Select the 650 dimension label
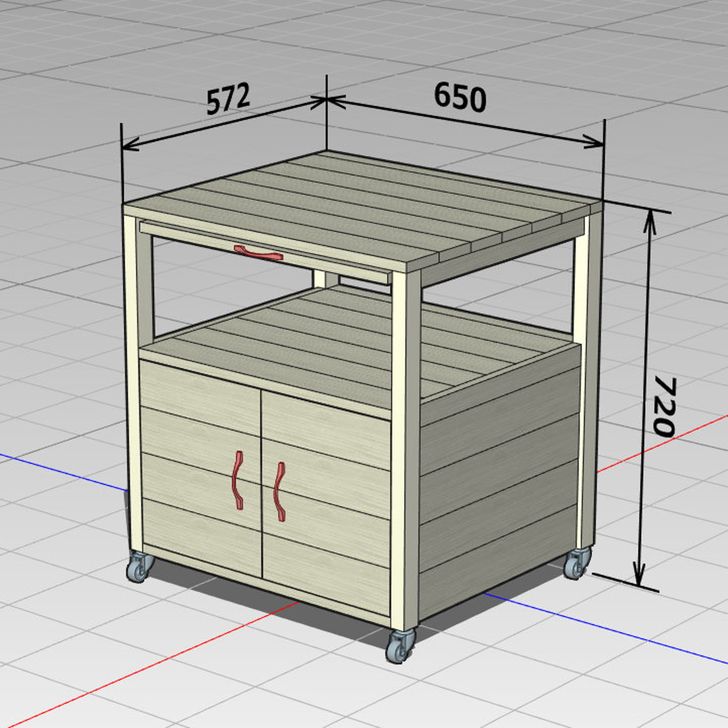This screenshot has height=728, width=728. pos(460,97)
